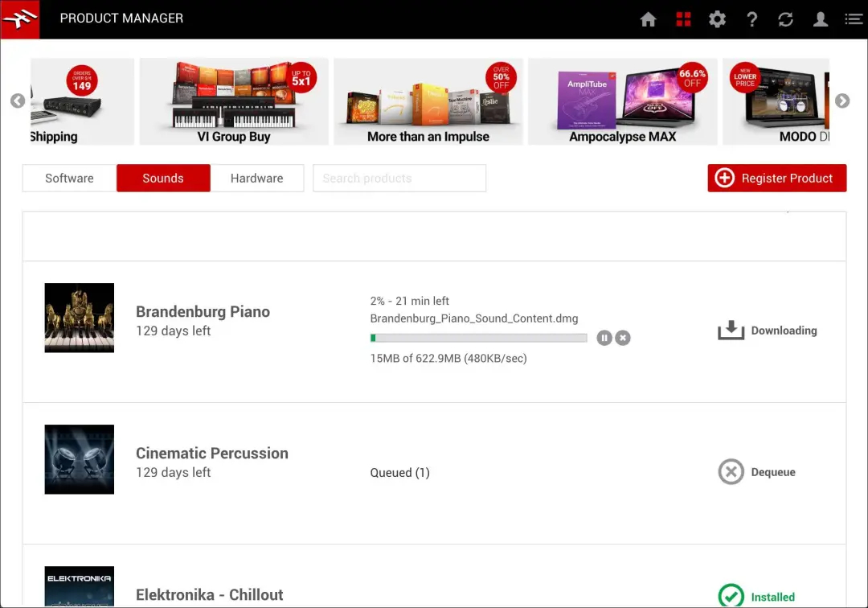This screenshot has height=608, width=868.
Task: Cancel the Brandenburg Piano download
Action: [623, 338]
